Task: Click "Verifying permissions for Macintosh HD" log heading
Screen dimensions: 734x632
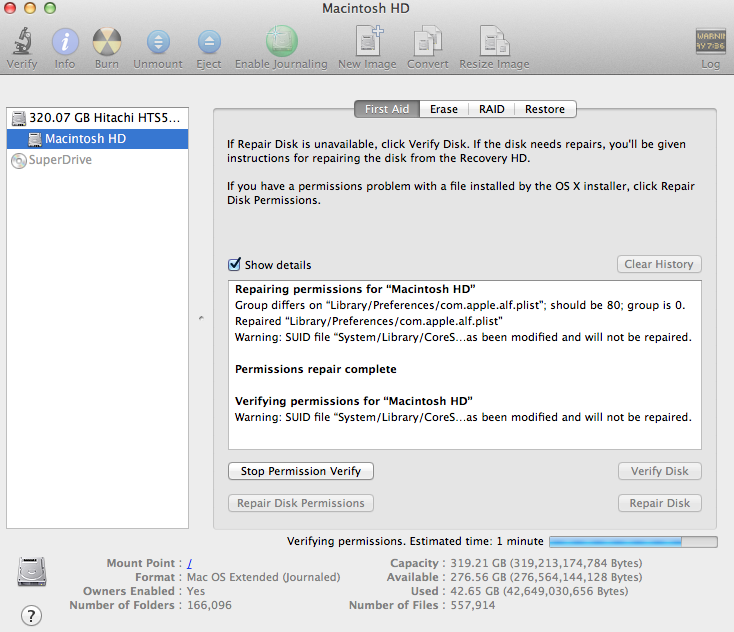Action: [353, 401]
